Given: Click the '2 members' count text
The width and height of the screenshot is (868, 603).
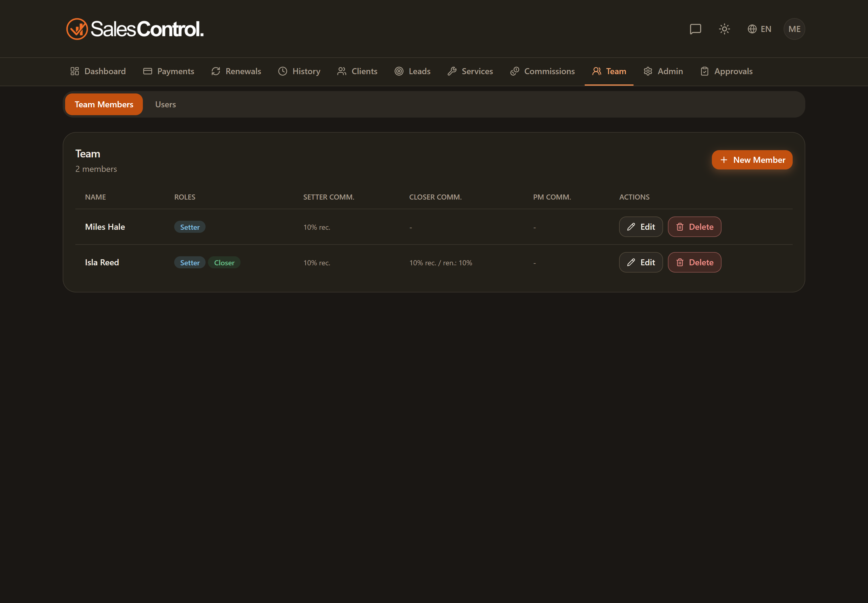Looking at the screenshot, I should [96, 169].
